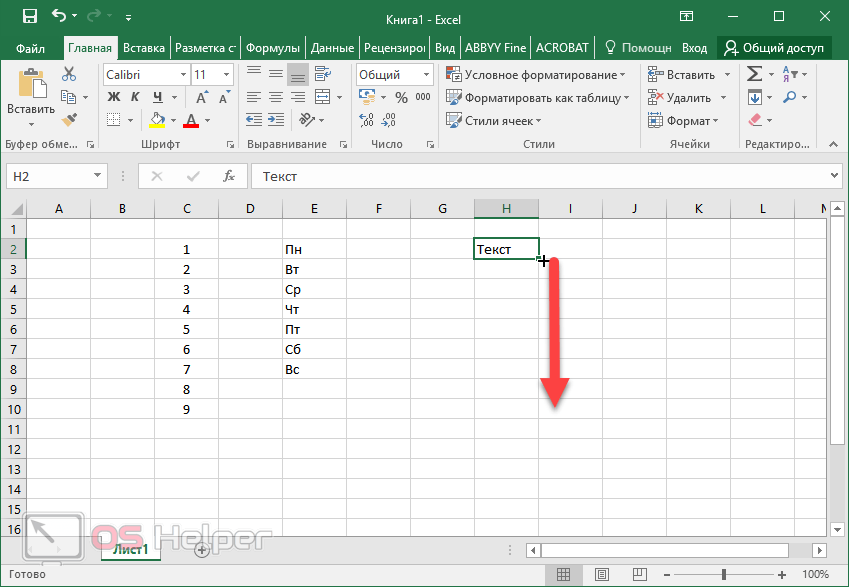Click Условное форматирование button
849x587 pixels.
(536, 75)
